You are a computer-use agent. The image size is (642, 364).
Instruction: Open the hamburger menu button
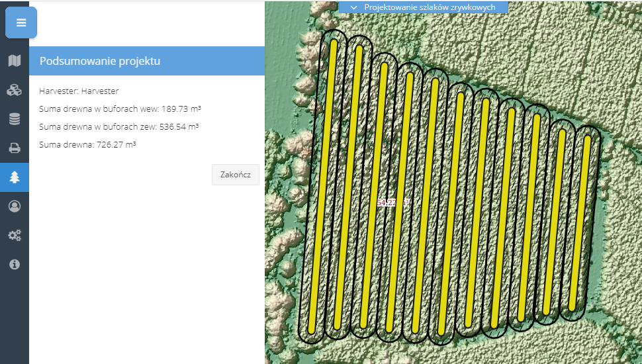point(21,23)
